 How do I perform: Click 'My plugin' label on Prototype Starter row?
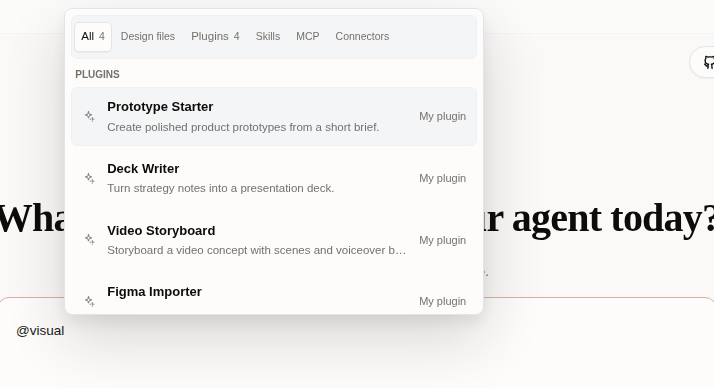[x=443, y=117]
